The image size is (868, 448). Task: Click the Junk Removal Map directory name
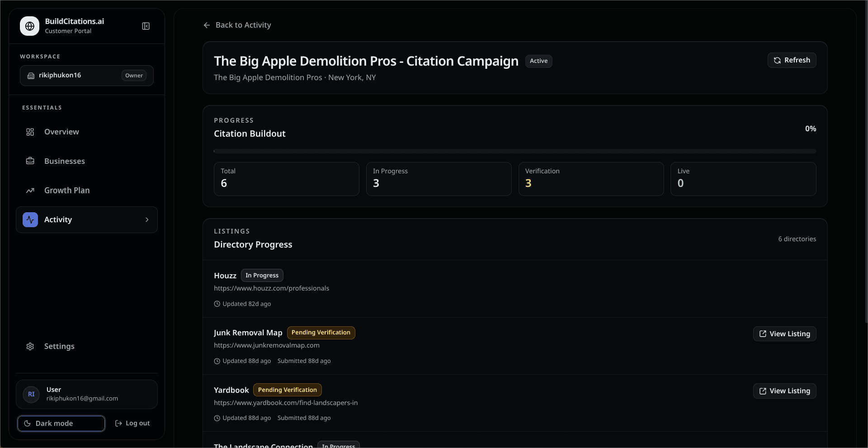pos(248,333)
